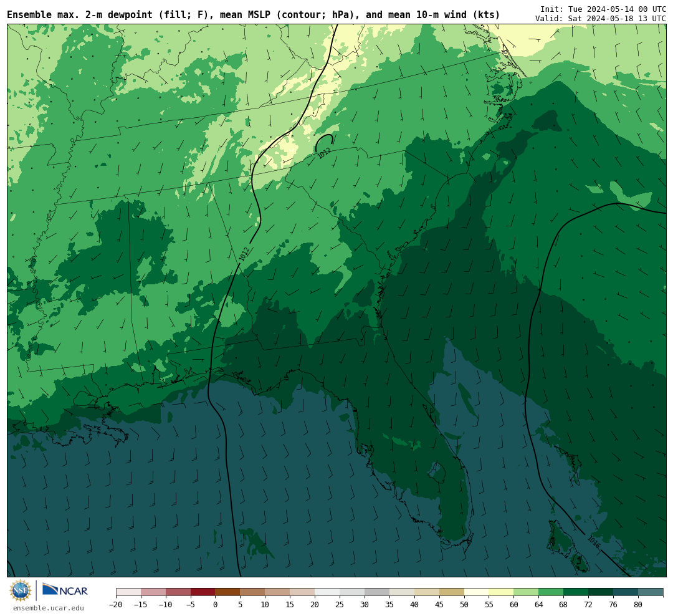Image resolution: width=673 pixels, height=616 pixels.
Task: Pick the tan swatch between 40 and 45
Action: [427, 592]
